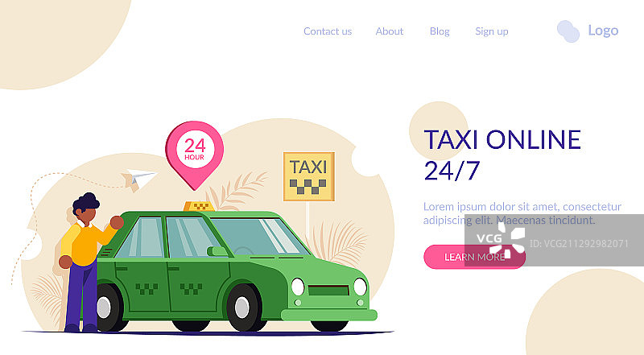
Task: Click the paper airplane icon
Action: point(139,180)
